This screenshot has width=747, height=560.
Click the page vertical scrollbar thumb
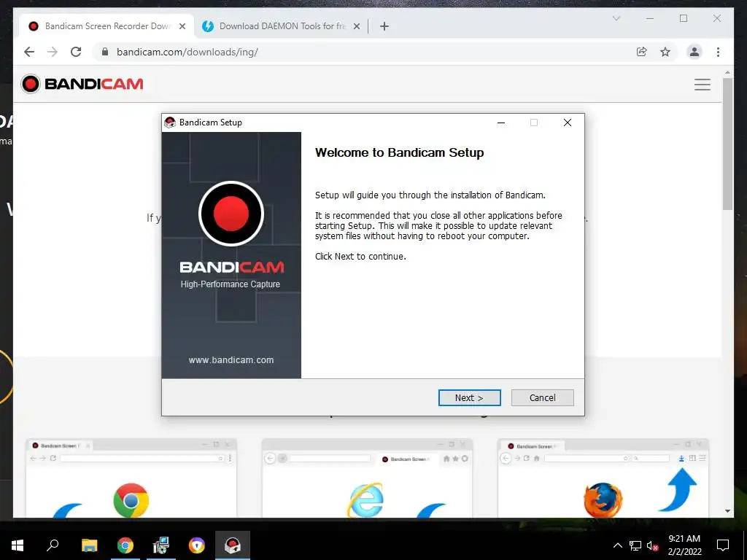click(727, 143)
